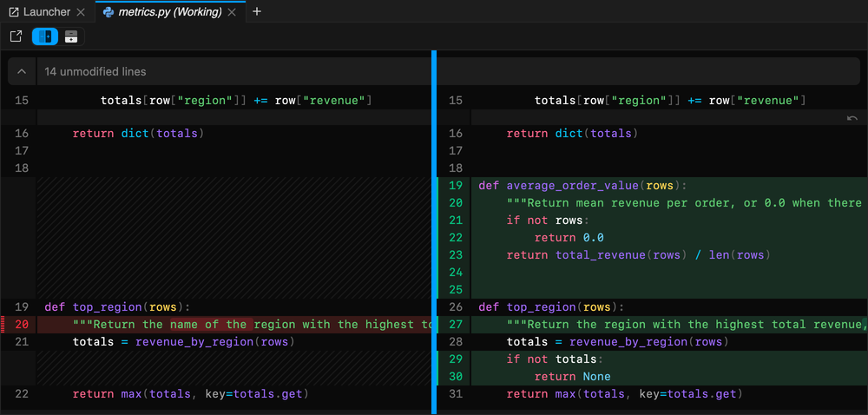Close the Launcher tab

pyautogui.click(x=81, y=11)
